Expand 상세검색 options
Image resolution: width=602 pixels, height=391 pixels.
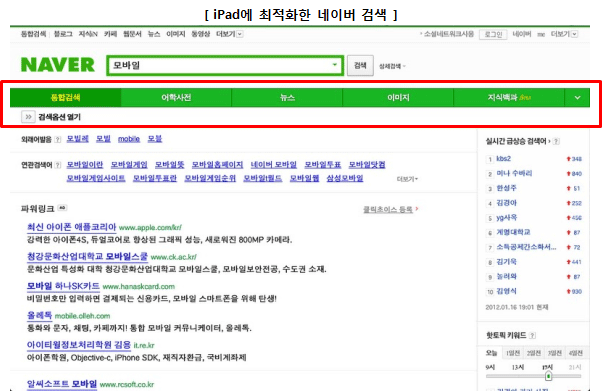(x=392, y=66)
